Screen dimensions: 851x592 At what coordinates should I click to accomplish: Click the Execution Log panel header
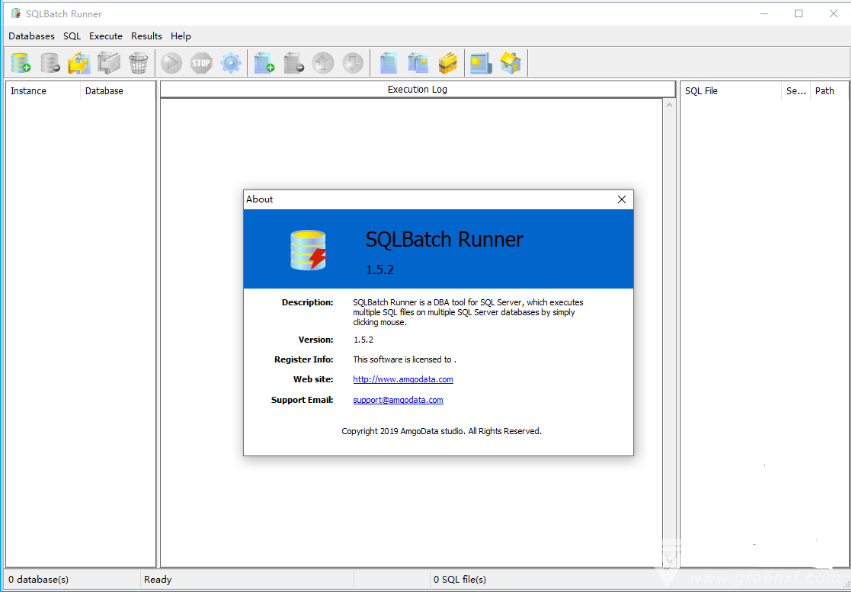(x=417, y=90)
